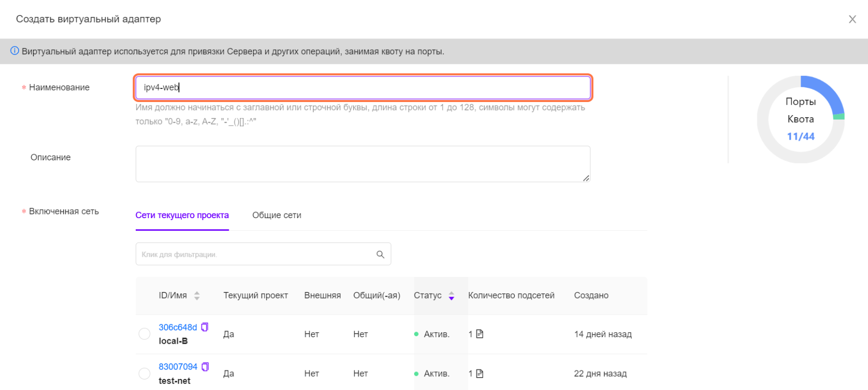View subnet details icon for test-net
The width and height of the screenshot is (868, 390).
coord(479,373)
